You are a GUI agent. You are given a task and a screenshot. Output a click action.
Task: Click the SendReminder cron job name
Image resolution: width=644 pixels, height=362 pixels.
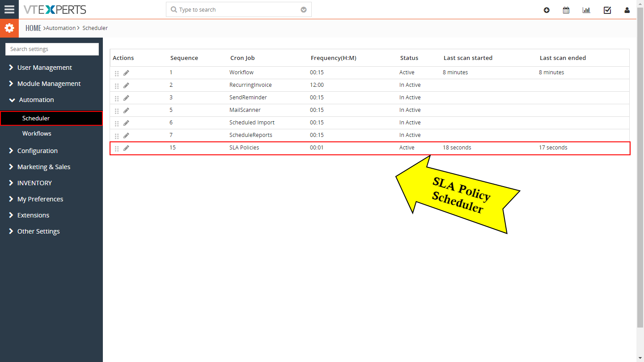(x=248, y=97)
